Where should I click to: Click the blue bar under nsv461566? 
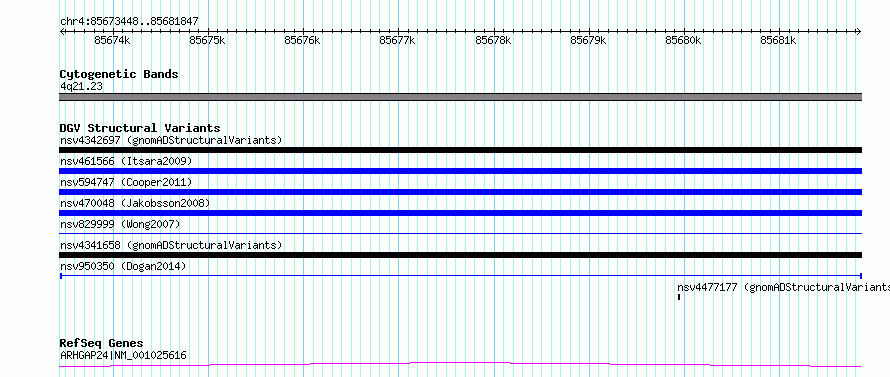pyautogui.click(x=461, y=171)
